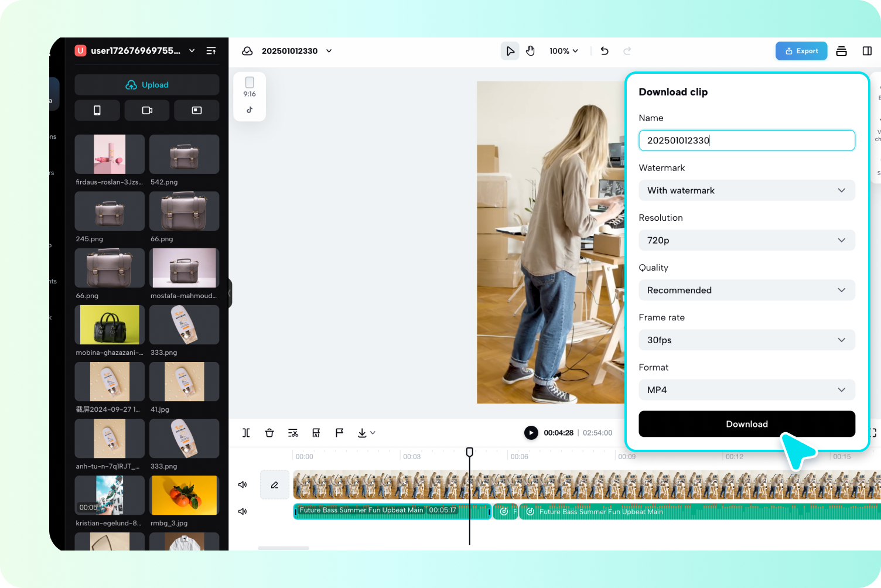881x588 pixels.
Task: Open the 202501012330 project name menu
Action: tap(329, 51)
